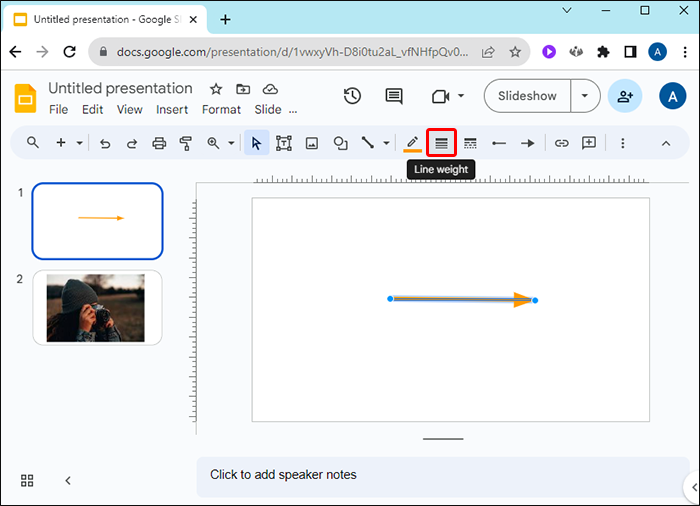The width and height of the screenshot is (700, 506).
Task: Switch to grid view
Action: (27, 481)
